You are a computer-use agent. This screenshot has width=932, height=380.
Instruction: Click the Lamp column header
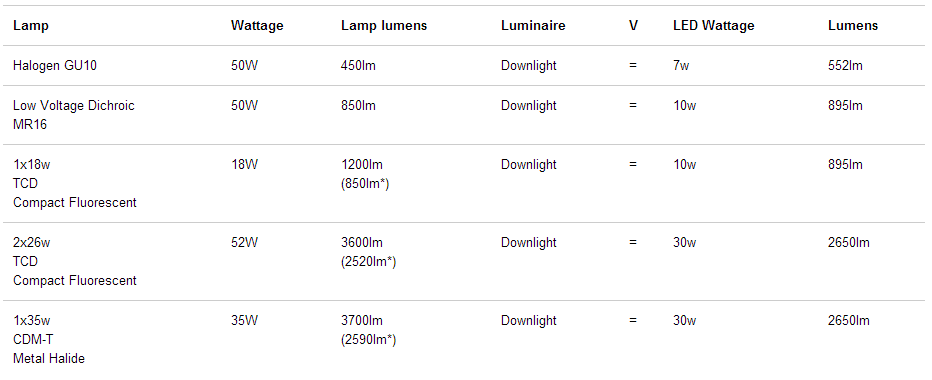click(31, 26)
